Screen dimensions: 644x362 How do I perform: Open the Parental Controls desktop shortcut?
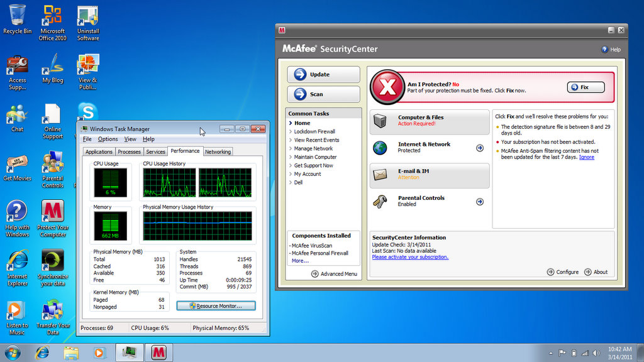(53, 170)
